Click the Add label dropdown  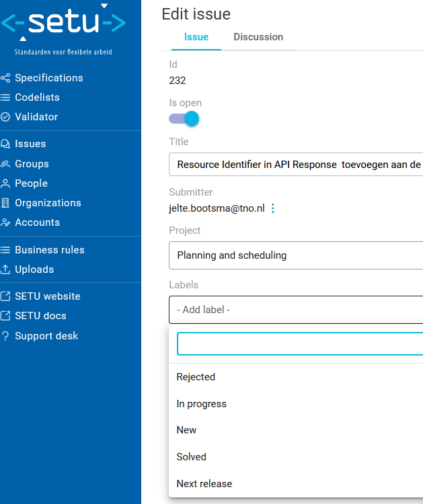pos(296,310)
